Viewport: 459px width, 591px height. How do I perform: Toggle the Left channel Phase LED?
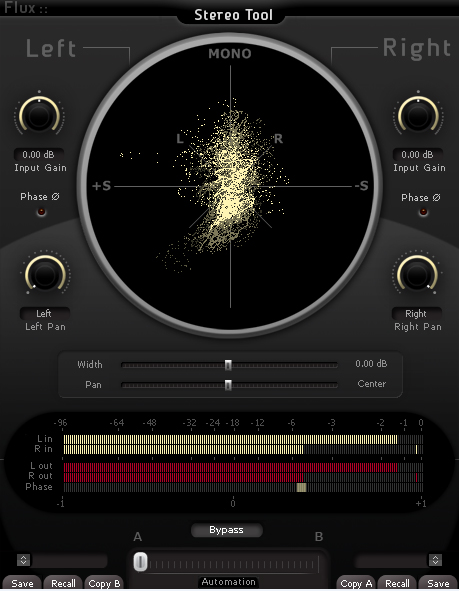(x=41, y=212)
